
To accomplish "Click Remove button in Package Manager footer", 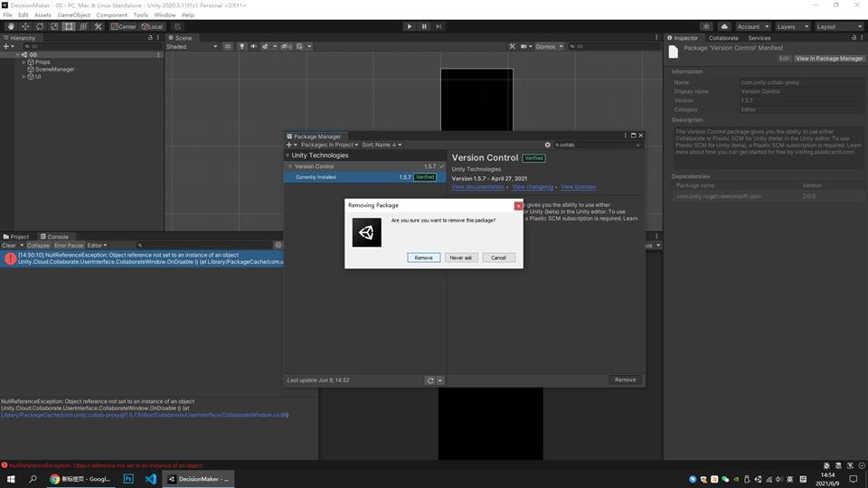I will pos(625,380).
